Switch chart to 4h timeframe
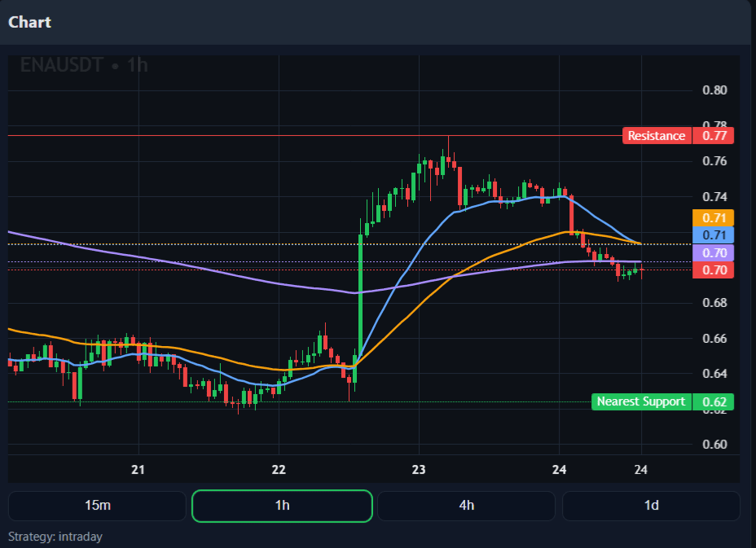This screenshot has width=756, height=548. 466,505
